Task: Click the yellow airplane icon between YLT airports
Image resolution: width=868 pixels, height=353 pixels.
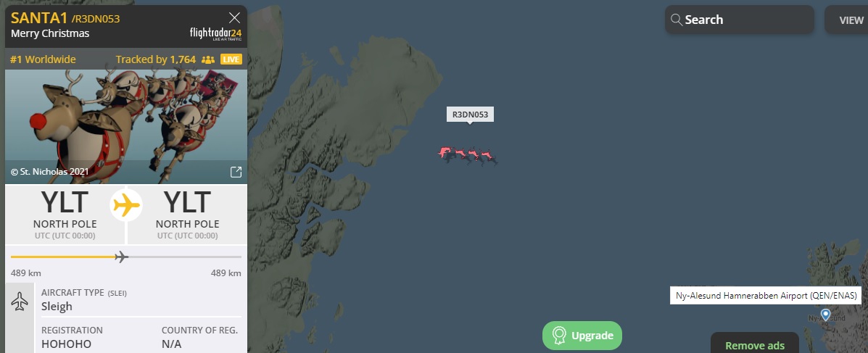Action: [127, 206]
